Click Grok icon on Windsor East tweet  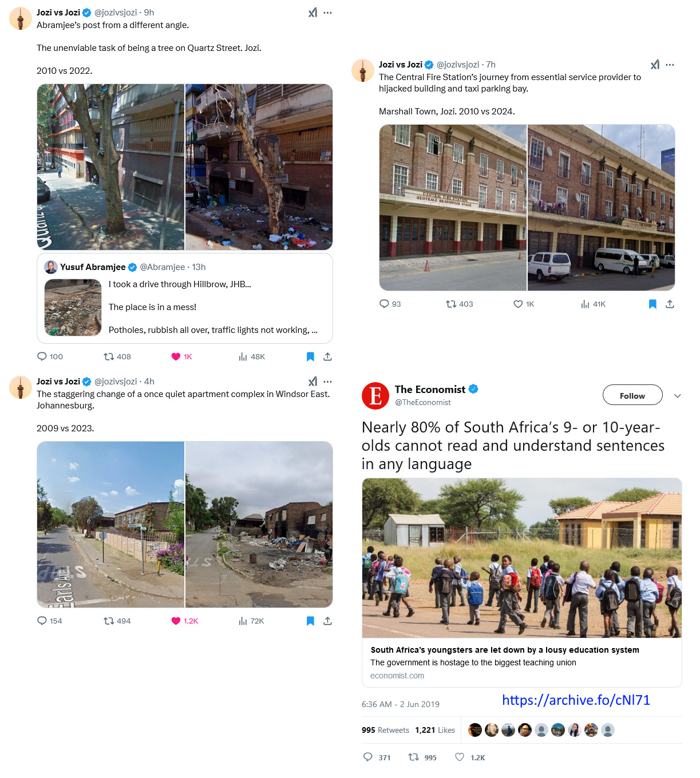click(313, 382)
